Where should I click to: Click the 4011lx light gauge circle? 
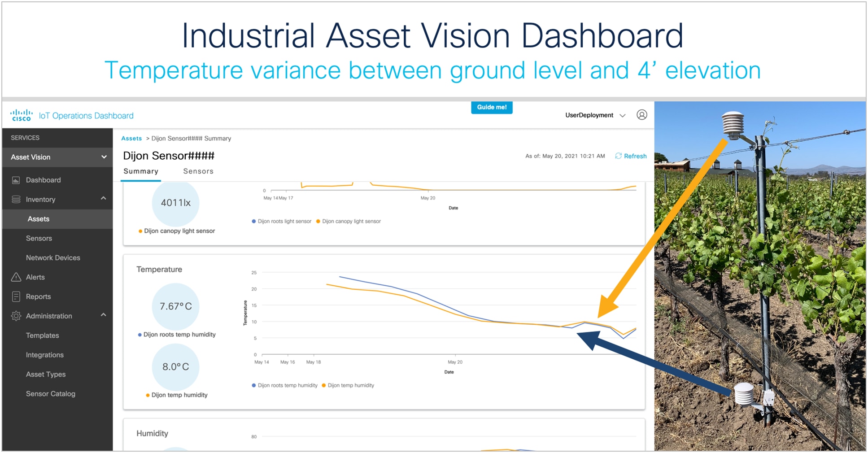click(x=175, y=203)
